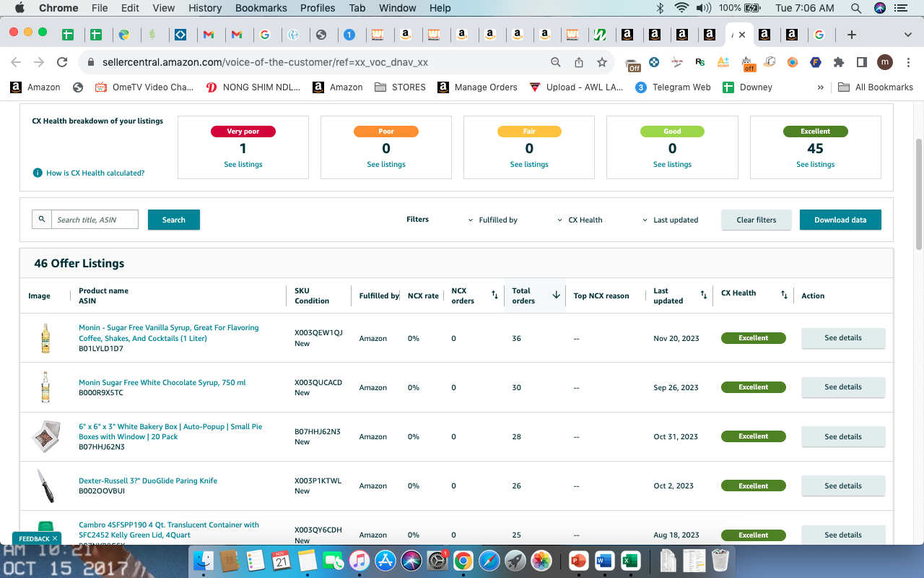924x578 pixels.
Task: Open System Preferences in the Dock
Action: tap(437, 561)
